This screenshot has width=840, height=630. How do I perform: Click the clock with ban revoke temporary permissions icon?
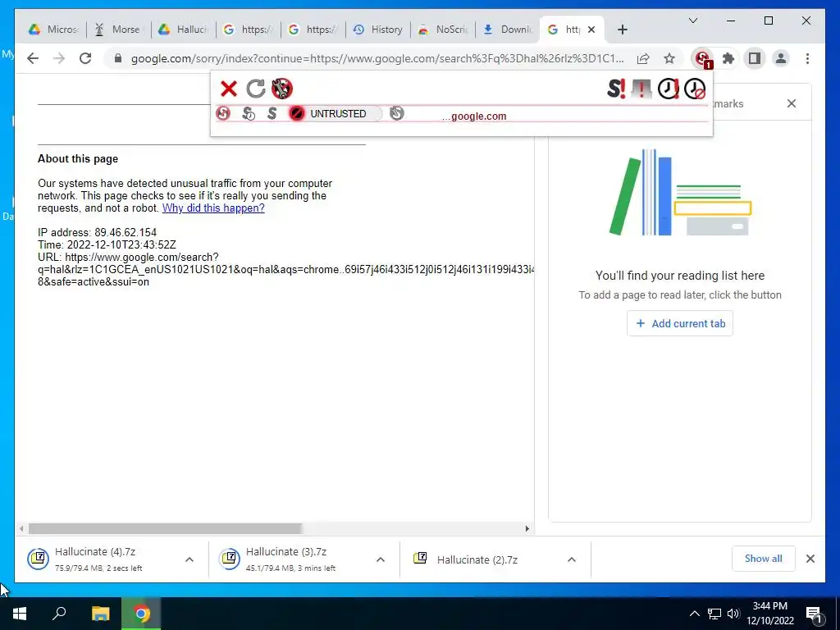point(695,89)
